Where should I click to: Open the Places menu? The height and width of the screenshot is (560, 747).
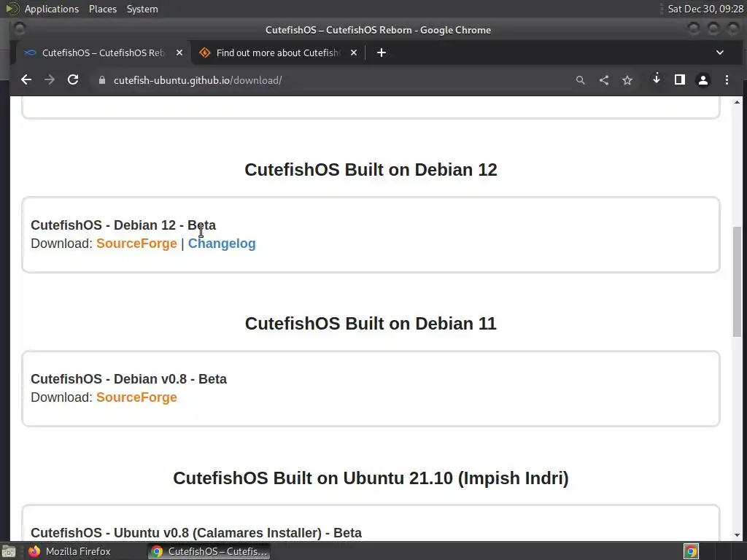(x=103, y=9)
